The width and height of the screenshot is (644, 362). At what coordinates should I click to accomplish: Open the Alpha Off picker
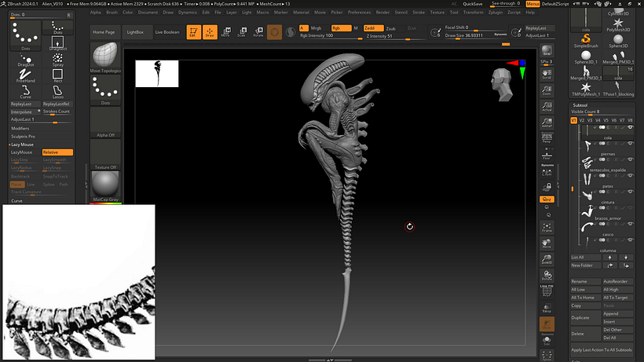coord(105,122)
